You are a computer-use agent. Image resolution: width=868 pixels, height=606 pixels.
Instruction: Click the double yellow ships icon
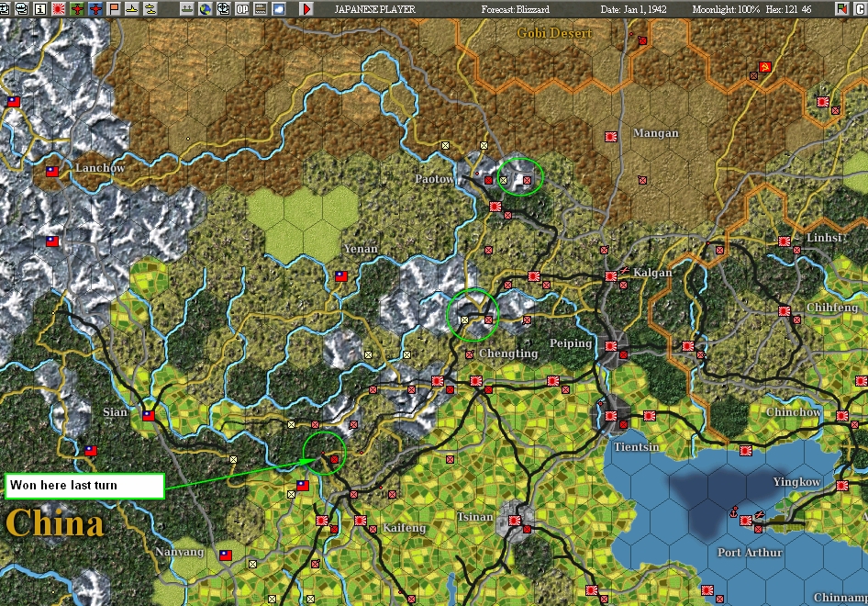pos(150,9)
